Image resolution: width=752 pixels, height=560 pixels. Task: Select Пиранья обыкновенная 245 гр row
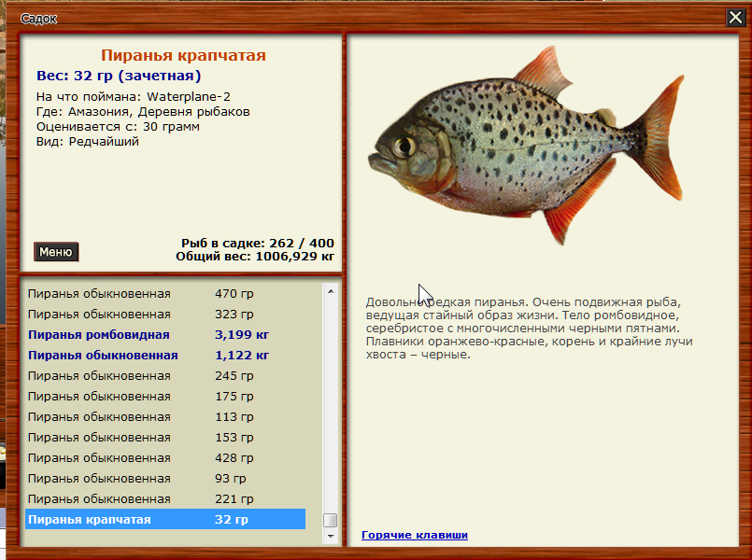pos(165,376)
